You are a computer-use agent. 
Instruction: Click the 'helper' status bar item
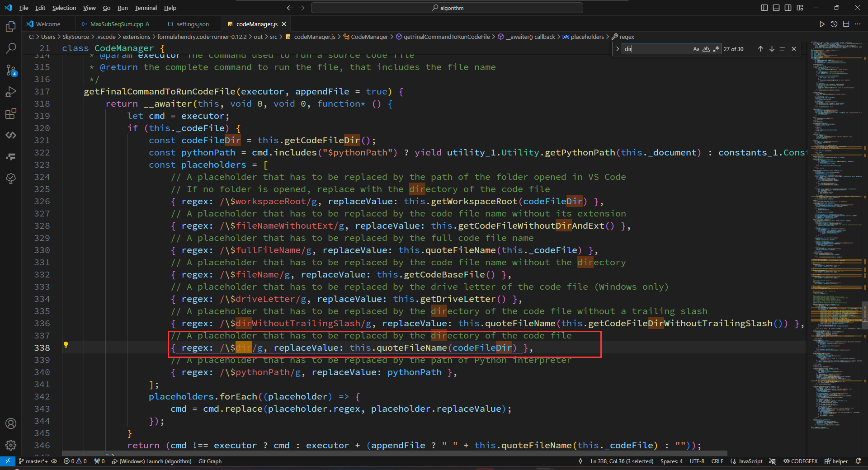pyautogui.click(x=836, y=461)
